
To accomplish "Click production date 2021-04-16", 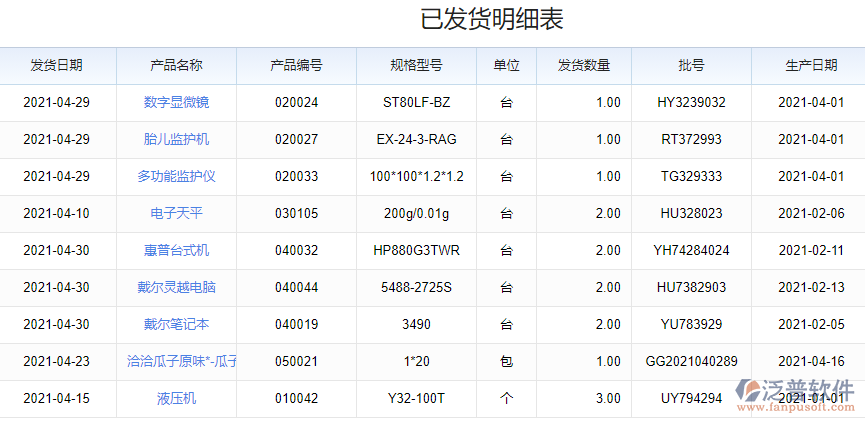I will click(x=811, y=361).
